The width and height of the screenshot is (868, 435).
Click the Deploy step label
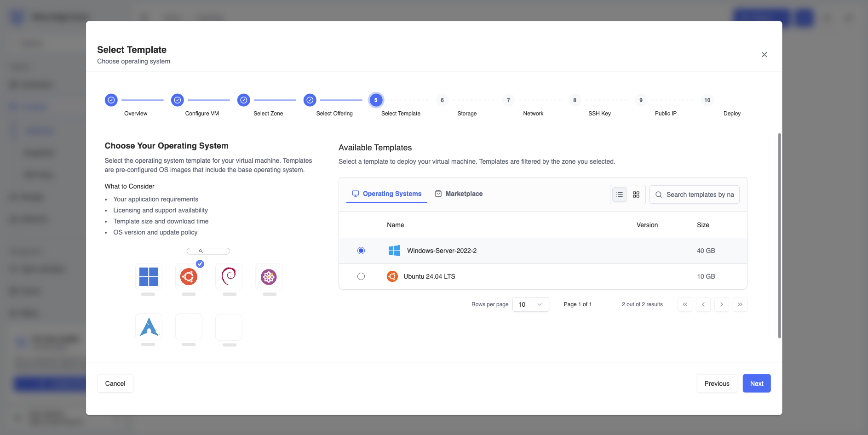(x=732, y=114)
